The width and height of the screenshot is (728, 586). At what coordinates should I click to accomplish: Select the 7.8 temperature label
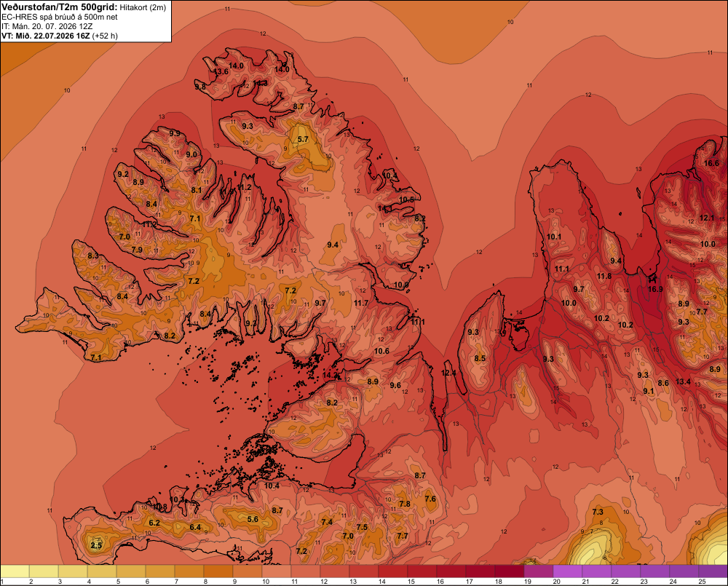[x=404, y=504]
